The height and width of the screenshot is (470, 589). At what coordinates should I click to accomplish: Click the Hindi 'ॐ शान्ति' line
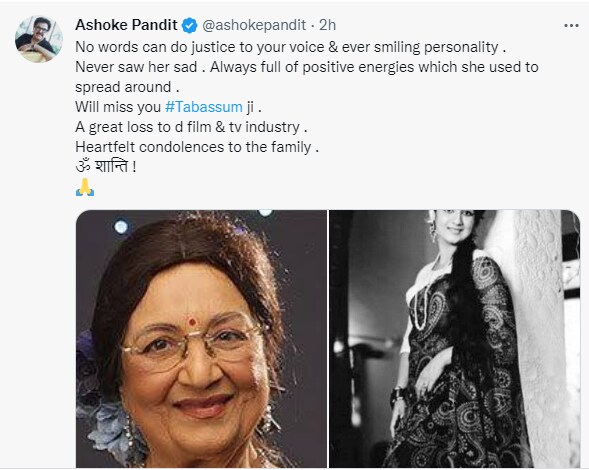click(x=106, y=166)
